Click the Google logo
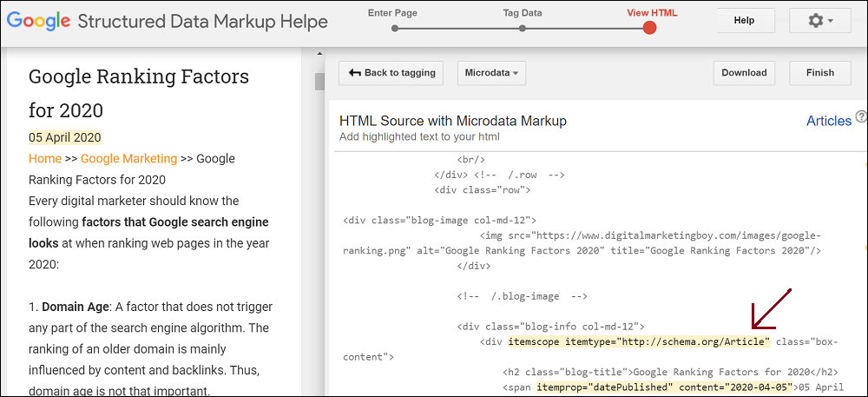 (38, 22)
